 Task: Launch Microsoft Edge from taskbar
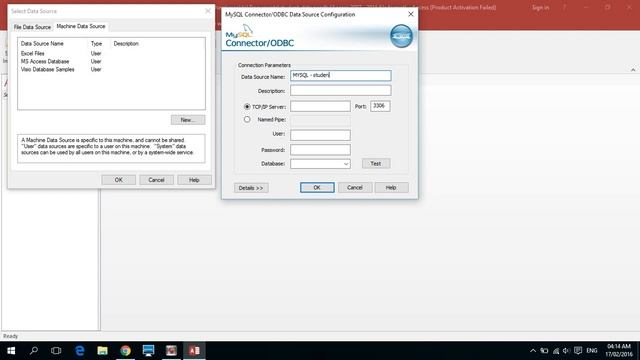[x=80, y=351]
